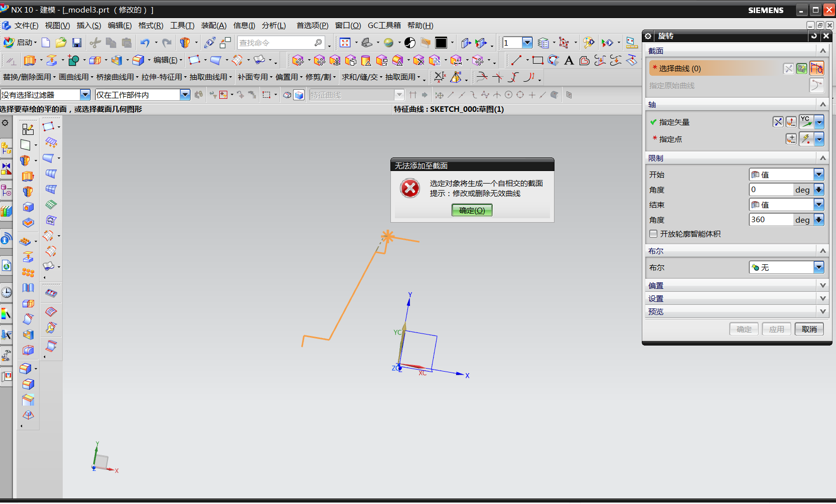Click the 选择曲线 (0) selection row

pyautogui.click(x=715, y=68)
